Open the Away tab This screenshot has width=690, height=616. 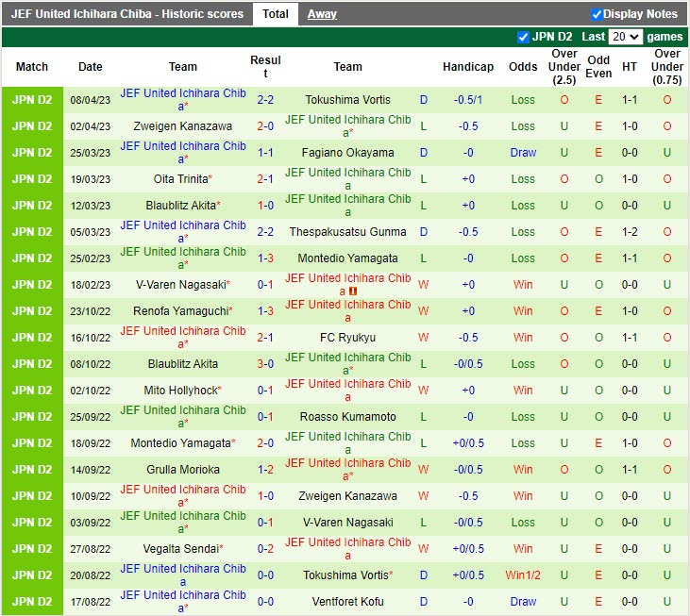click(x=322, y=14)
